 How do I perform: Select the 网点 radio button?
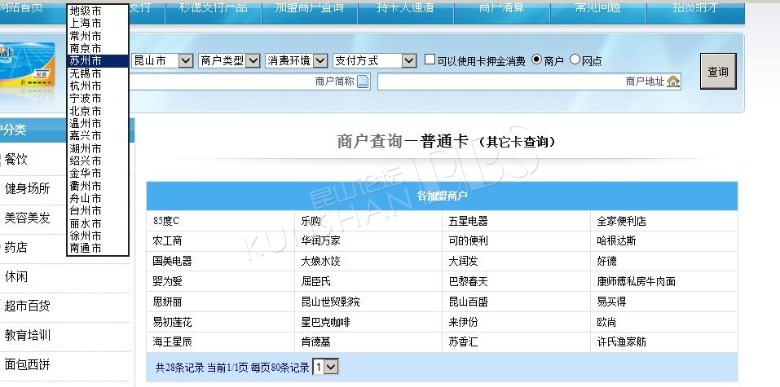point(575,60)
